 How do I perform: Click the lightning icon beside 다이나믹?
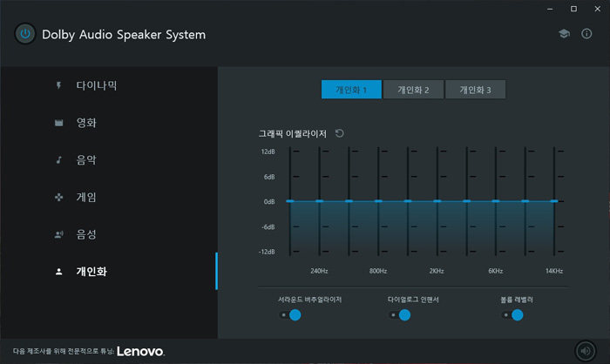tap(58, 85)
